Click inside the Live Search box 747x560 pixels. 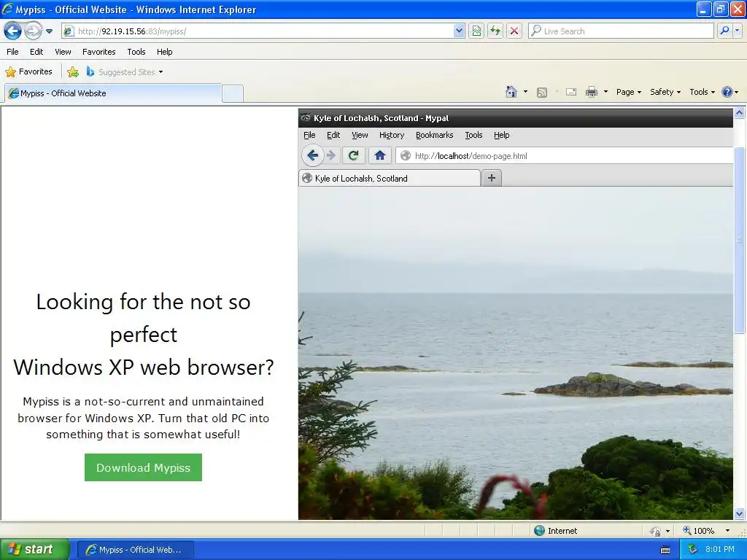(622, 31)
